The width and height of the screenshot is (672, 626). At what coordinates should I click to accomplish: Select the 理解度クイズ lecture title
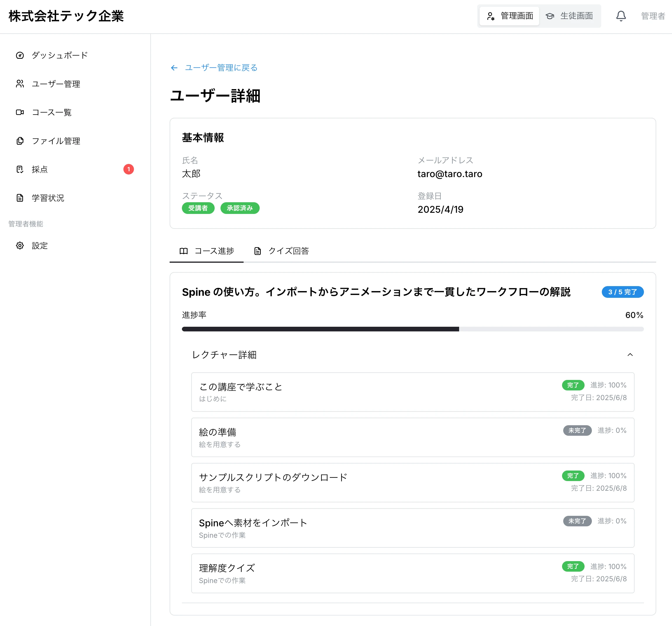click(227, 568)
